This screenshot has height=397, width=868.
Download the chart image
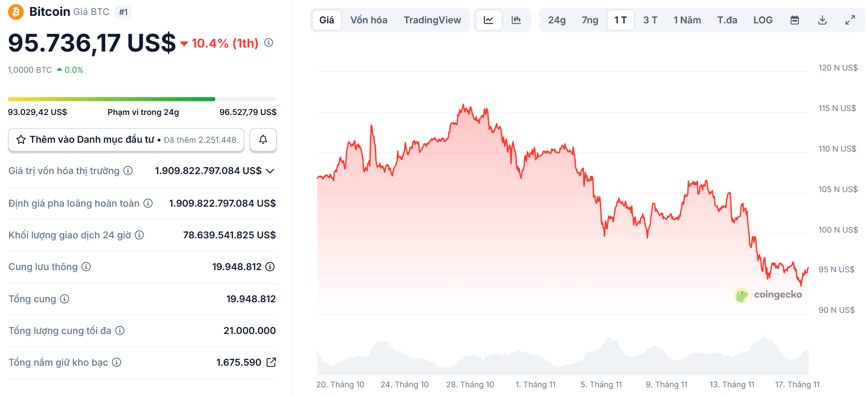point(822,20)
